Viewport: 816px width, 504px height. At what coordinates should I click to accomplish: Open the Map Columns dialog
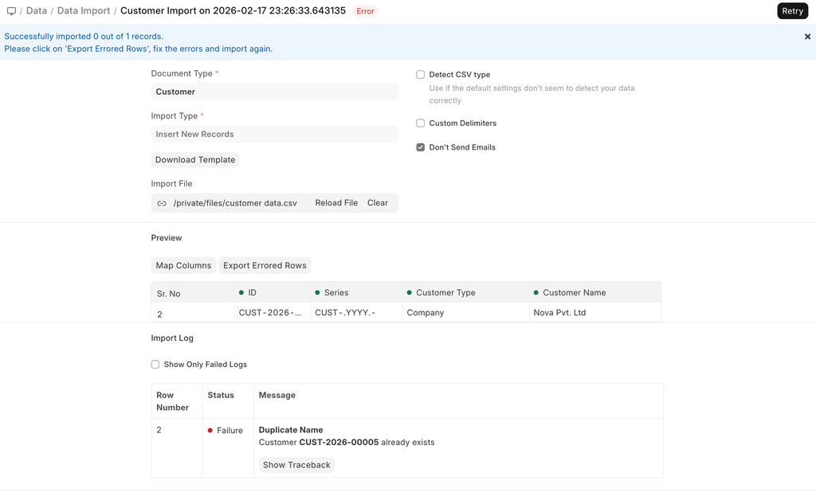pyautogui.click(x=183, y=266)
